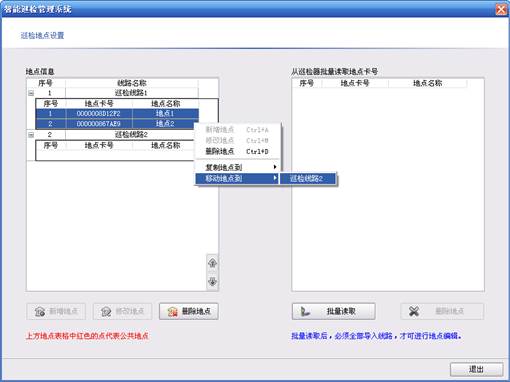Click the move-up arrow icon
510x382 pixels.
tap(212, 263)
